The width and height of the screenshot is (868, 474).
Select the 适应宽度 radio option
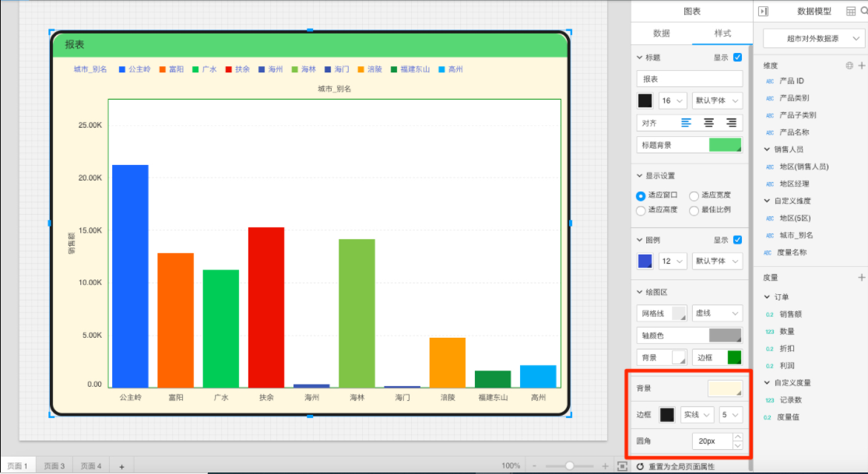click(x=694, y=195)
